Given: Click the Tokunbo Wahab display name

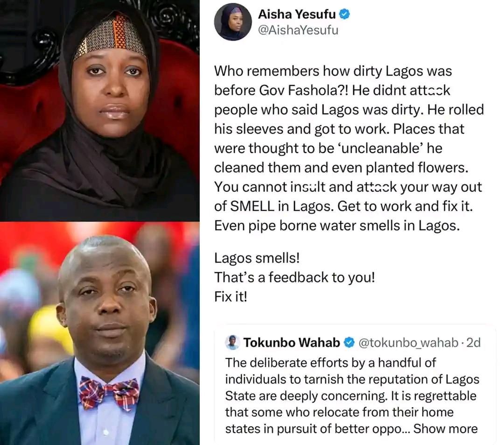Looking at the screenshot, I should (292, 343).
